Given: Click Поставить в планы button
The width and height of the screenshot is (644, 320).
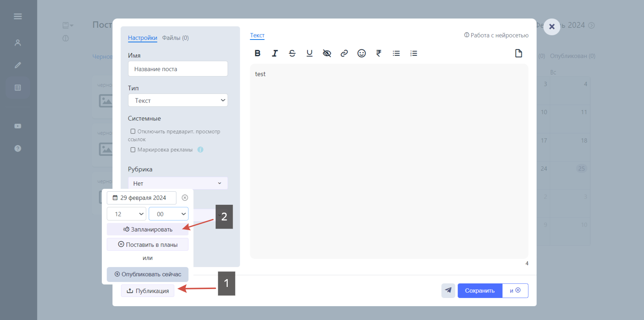Looking at the screenshot, I should pos(148,245).
